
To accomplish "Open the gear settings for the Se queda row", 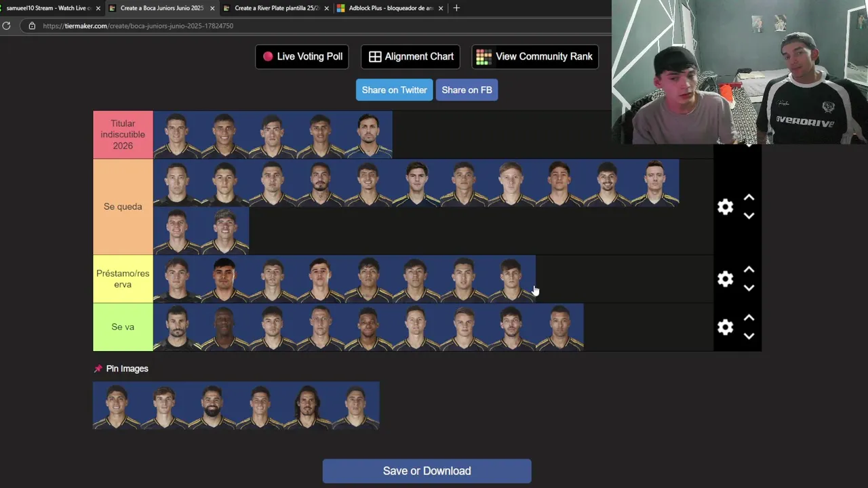I will [726, 207].
